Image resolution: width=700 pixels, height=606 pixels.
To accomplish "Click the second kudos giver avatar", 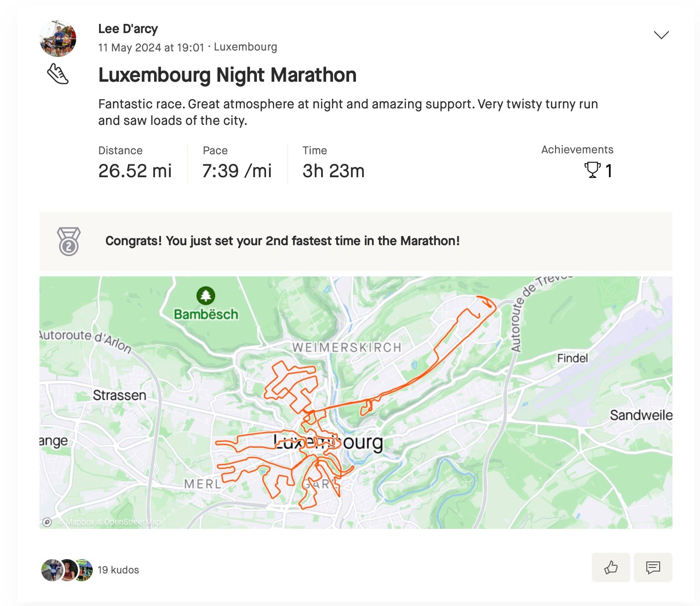I will (x=68, y=570).
